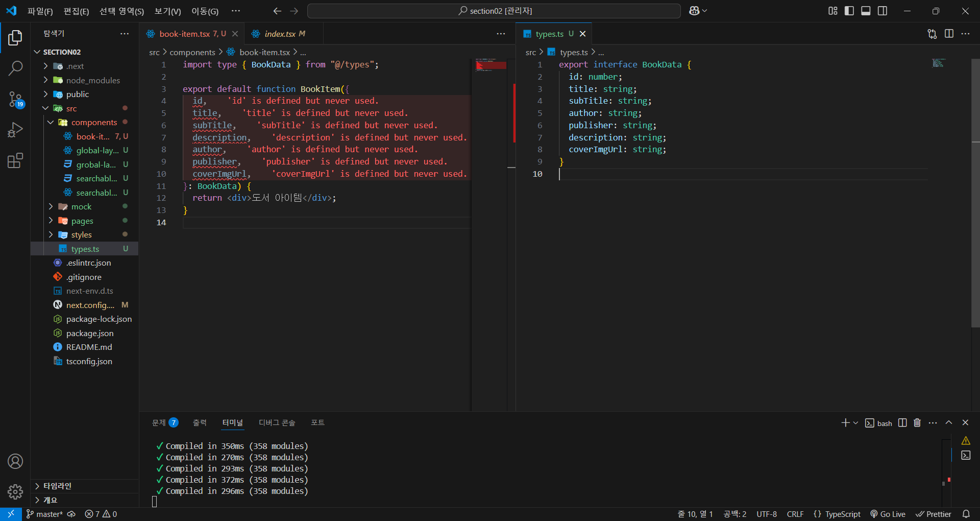
Task: Click the section02 command center search box
Action: (494, 11)
